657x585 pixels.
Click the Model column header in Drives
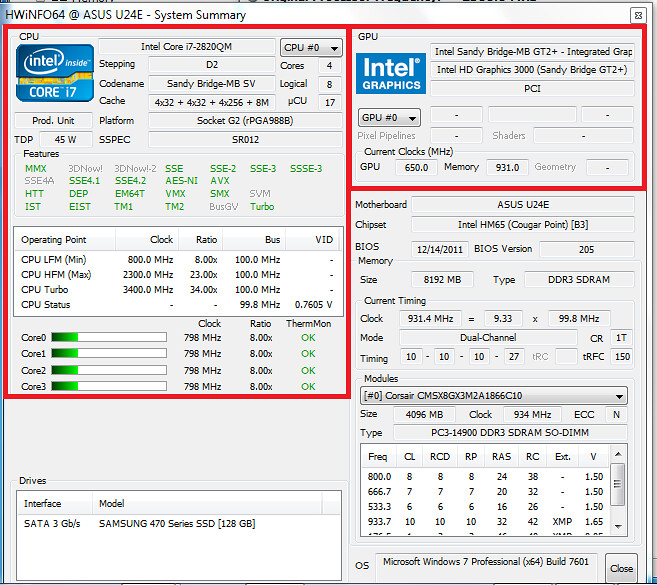pos(207,504)
